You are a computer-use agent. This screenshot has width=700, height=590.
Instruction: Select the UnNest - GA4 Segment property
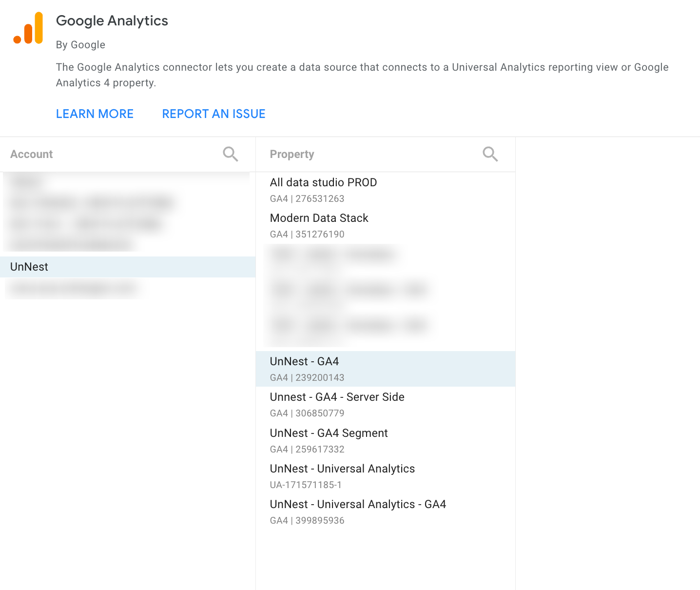coord(386,441)
